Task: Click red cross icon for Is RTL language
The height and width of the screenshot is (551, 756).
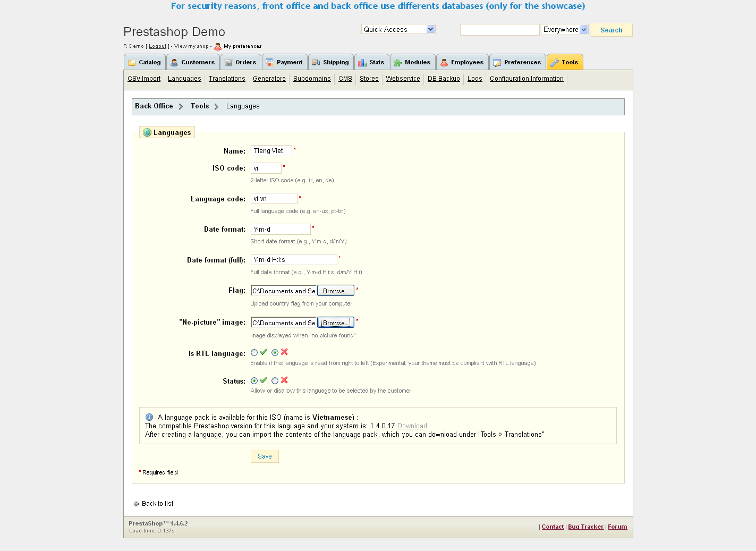Action: [284, 352]
